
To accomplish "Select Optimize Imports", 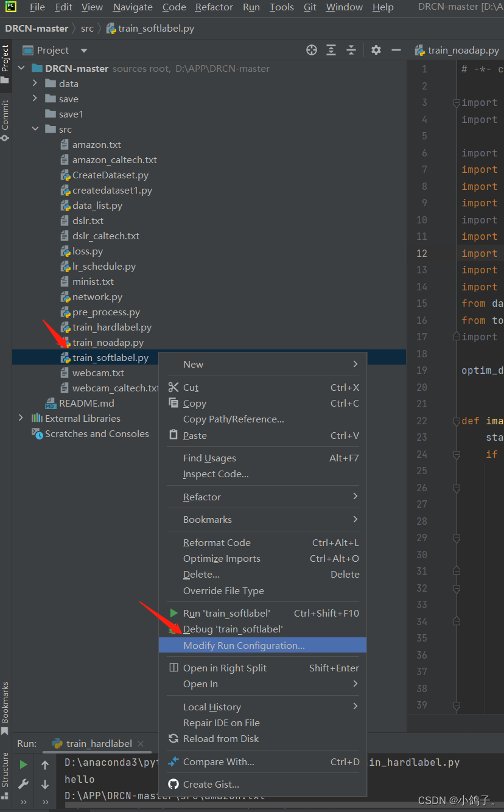I will click(262, 558).
